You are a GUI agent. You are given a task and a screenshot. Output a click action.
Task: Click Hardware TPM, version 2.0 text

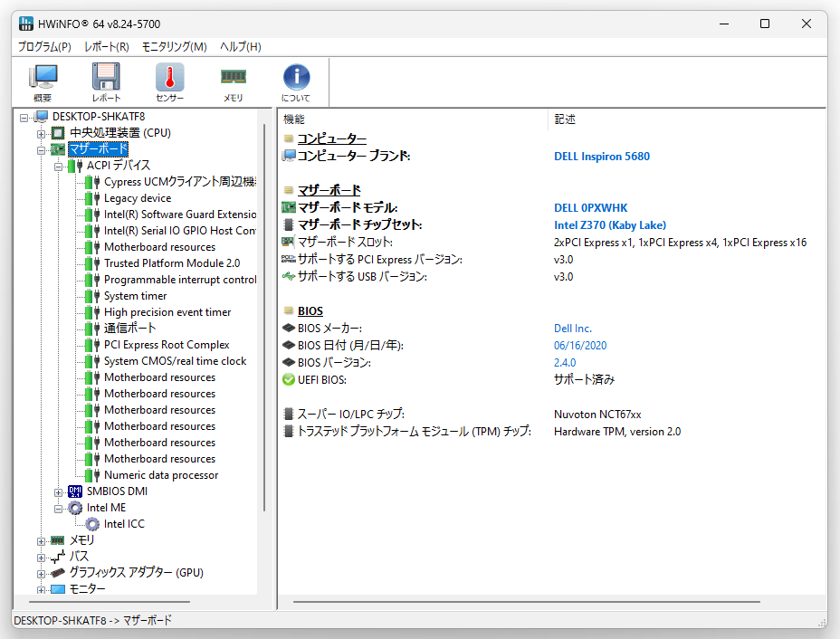point(617,432)
